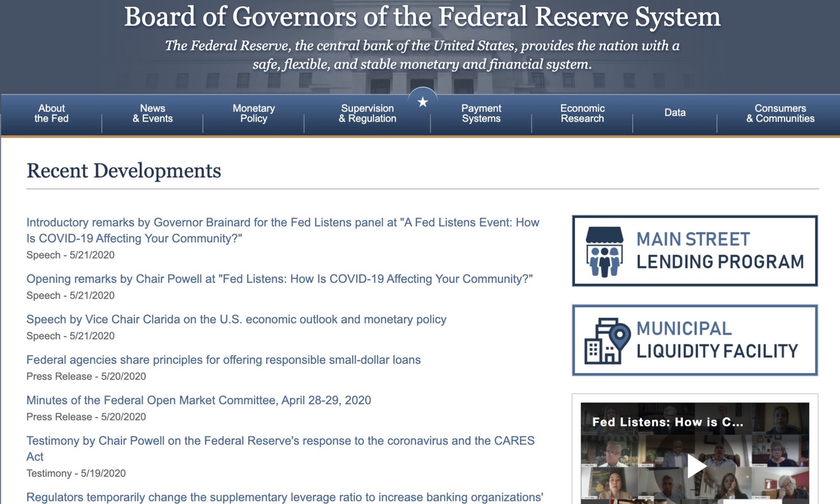Click 'Testimony - 5/19/2020' date label
This screenshot has width=840, height=504.
pyautogui.click(x=76, y=474)
